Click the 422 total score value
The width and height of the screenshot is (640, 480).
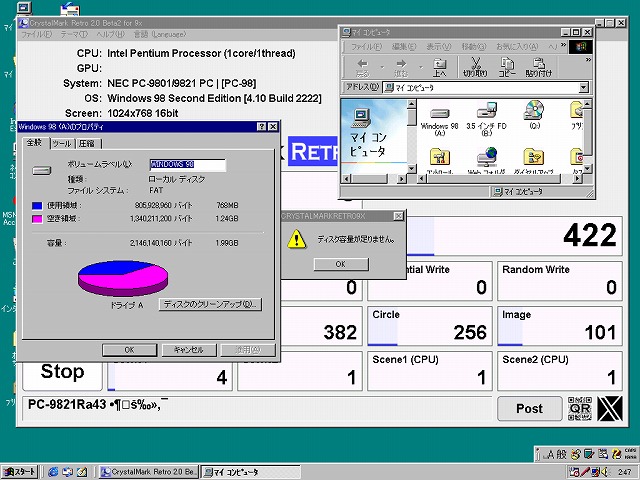click(x=589, y=236)
